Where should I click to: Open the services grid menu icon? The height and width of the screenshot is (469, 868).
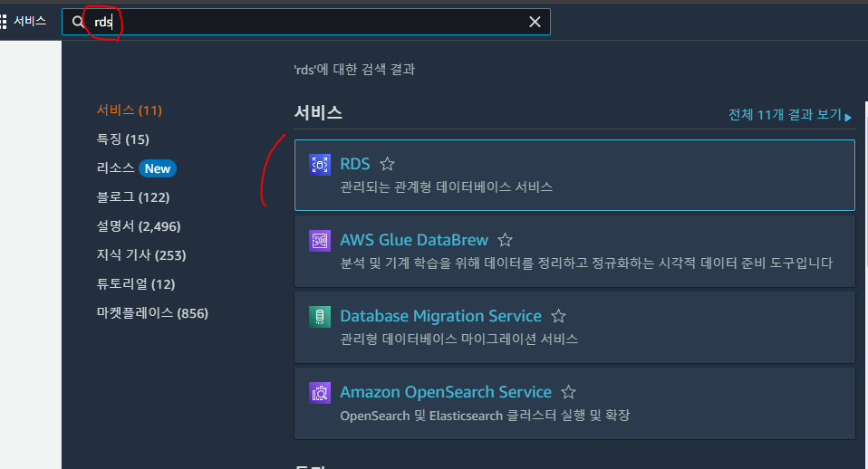3,22
